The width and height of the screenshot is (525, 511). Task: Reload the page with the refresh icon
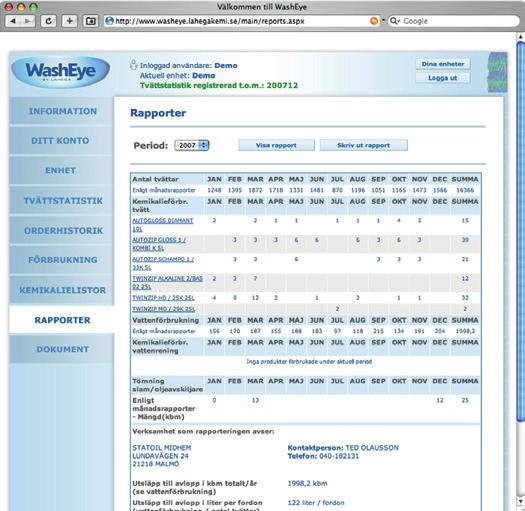49,21
